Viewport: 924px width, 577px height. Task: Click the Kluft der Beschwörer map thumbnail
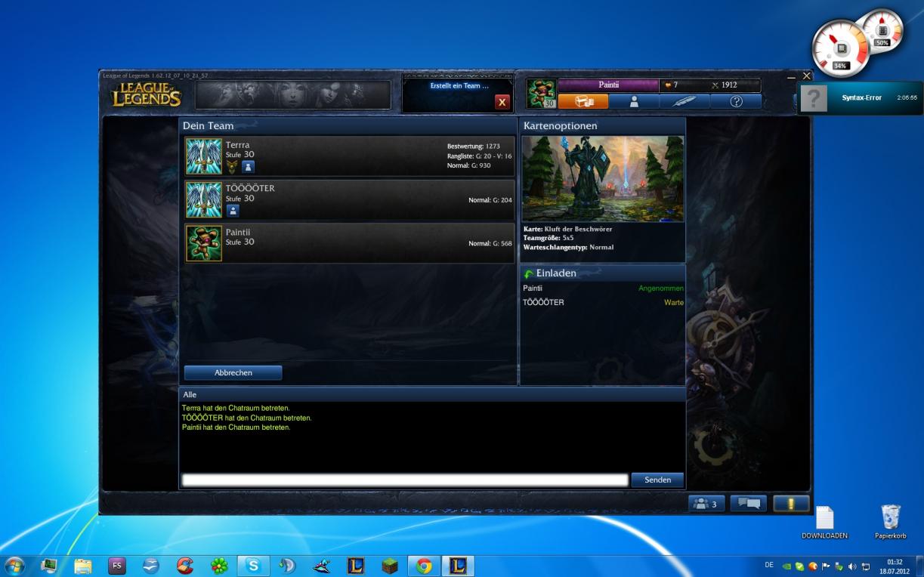point(602,179)
